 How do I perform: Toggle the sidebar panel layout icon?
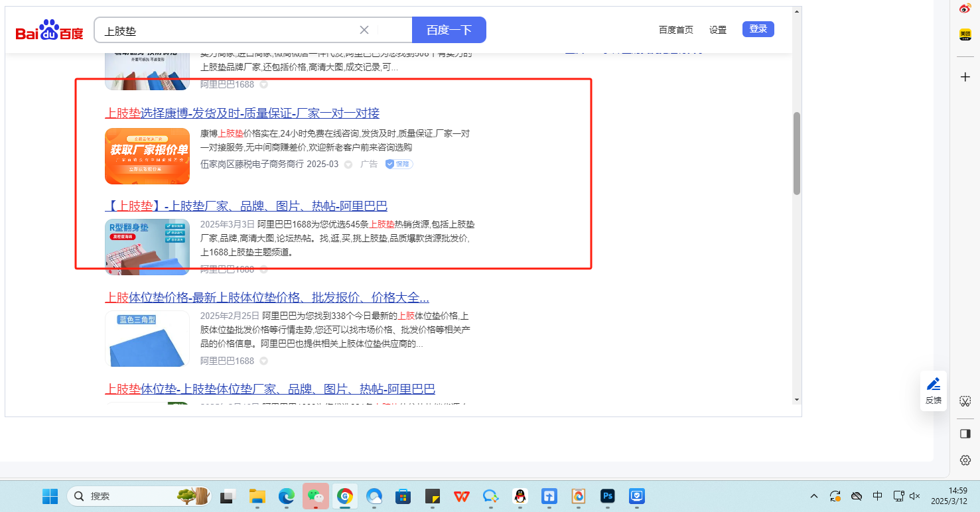click(x=965, y=434)
